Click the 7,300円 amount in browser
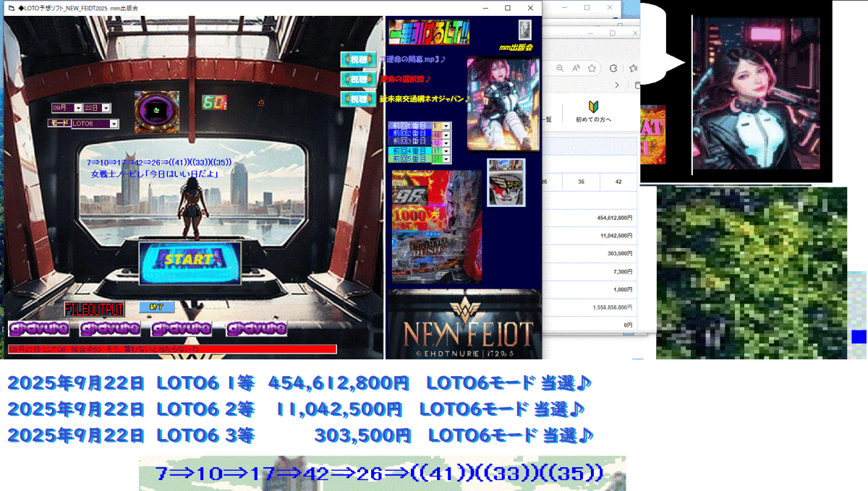 624,272
